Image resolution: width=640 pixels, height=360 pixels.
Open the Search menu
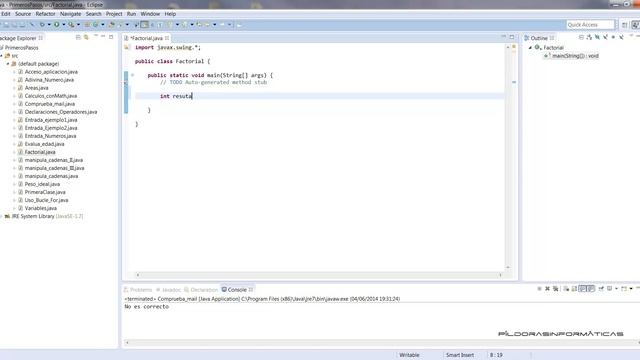click(93, 14)
